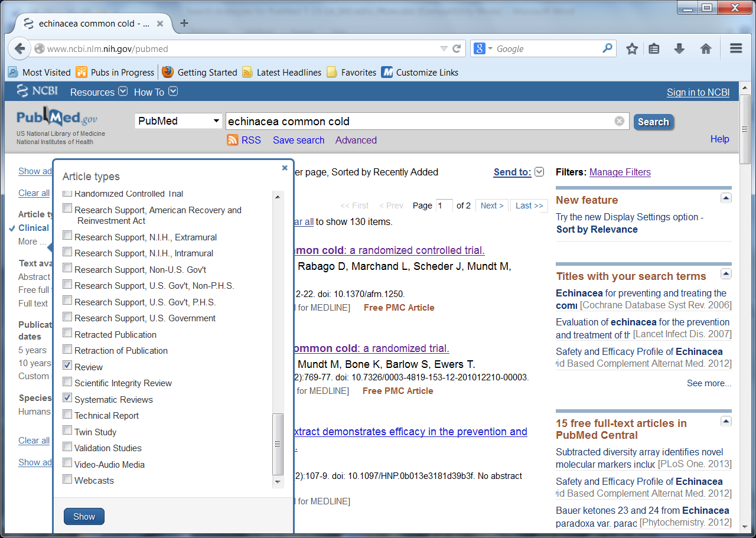Check Research Support, Non-U.S. Gov't

(x=68, y=269)
